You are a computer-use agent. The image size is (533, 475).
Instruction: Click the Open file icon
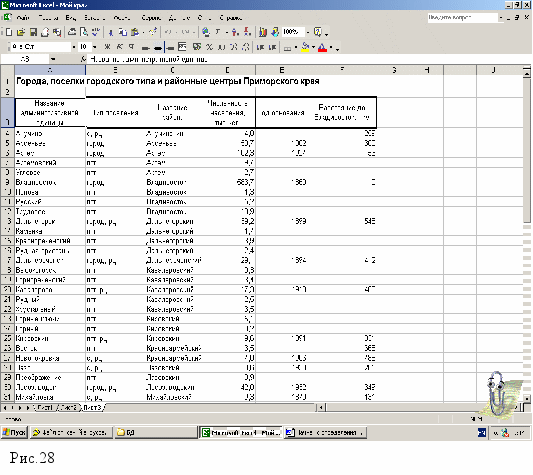click(x=21, y=32)
